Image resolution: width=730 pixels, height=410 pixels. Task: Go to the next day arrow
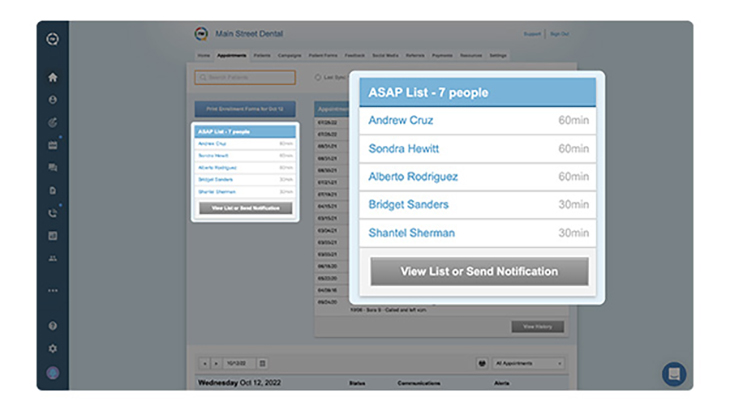click(x=216, y=363)
